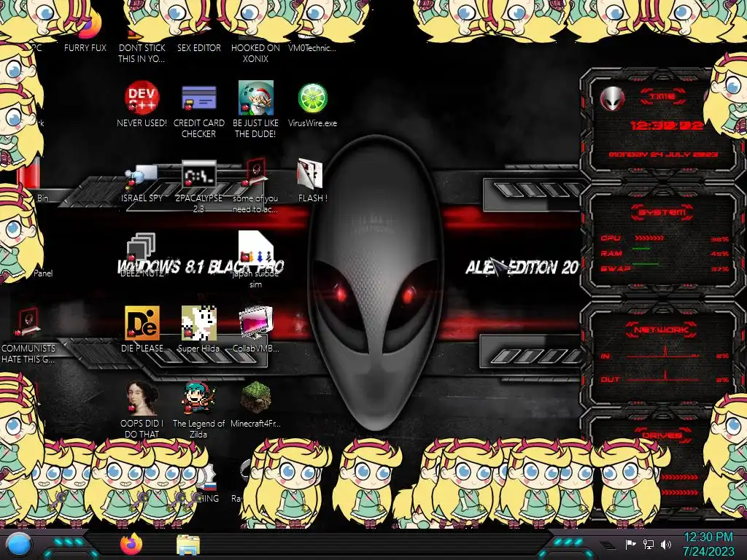The height and width of the screenshot is (560, 747).
Task: Click the Alienware head in TIME gadget
Action: (612, 99)
